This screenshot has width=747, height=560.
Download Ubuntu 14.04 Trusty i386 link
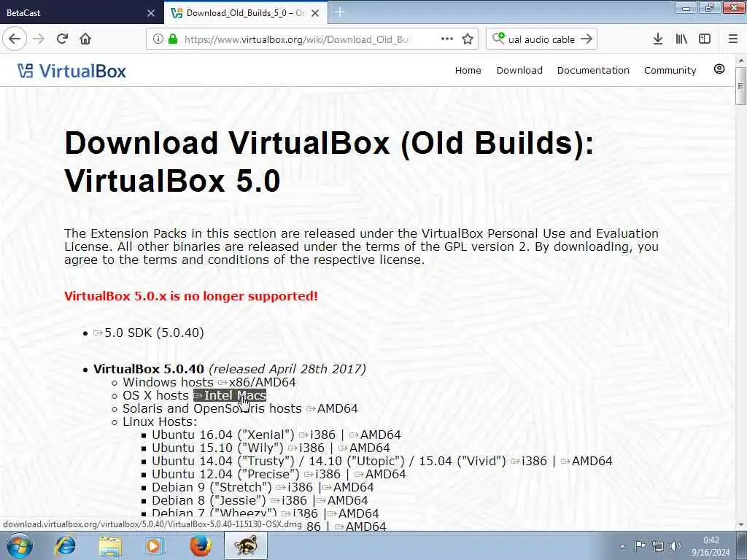point(529,461)
